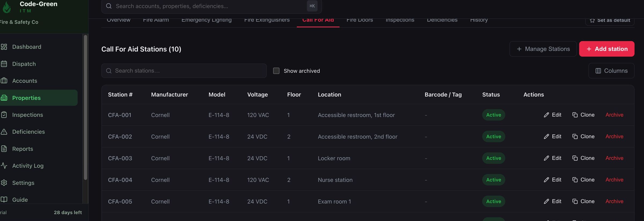Archive station CFA-004
644x221 pixels.
click(x=614, y=180)
